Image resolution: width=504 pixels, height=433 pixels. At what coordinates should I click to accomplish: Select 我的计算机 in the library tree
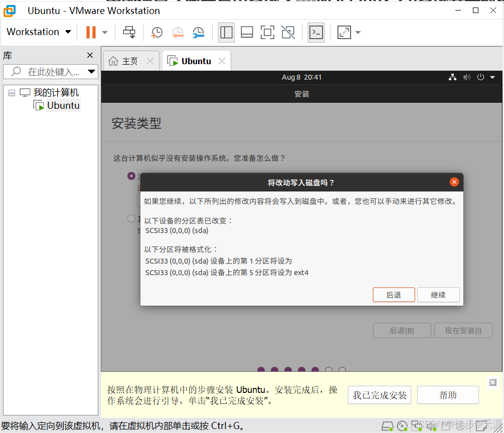coord(56,93)
